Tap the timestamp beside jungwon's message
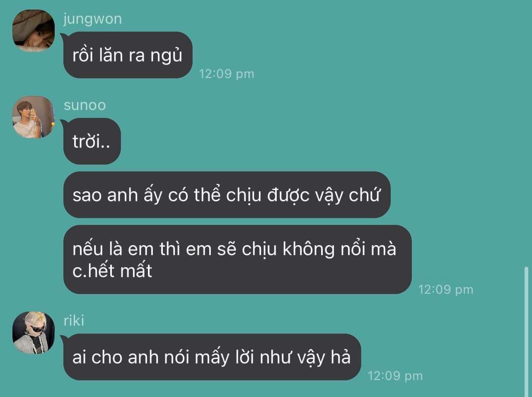Viewport: 532px width, 397px height. pos(226,74)
